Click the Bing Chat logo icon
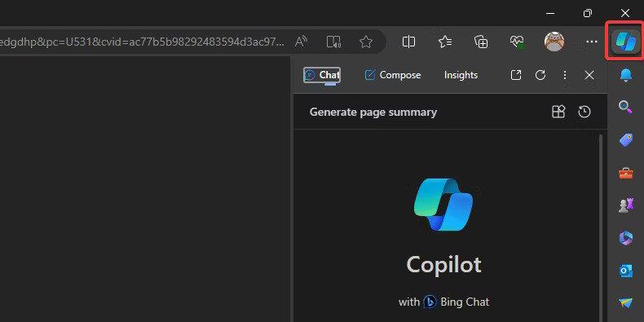Image resolution: width=644 pixels, height=322 pixels. click(x=430, y=302)
